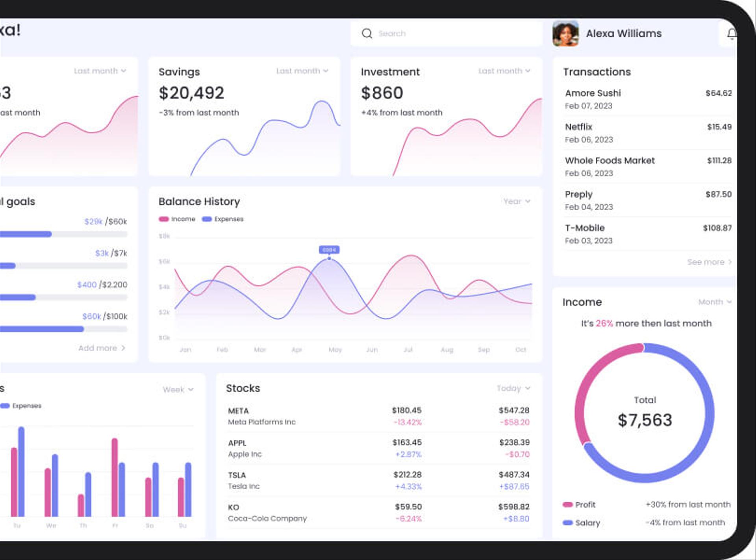This screenshot has width=756, height=560.
Task: Click TSLA gain +$87.65
Action: 514,486
